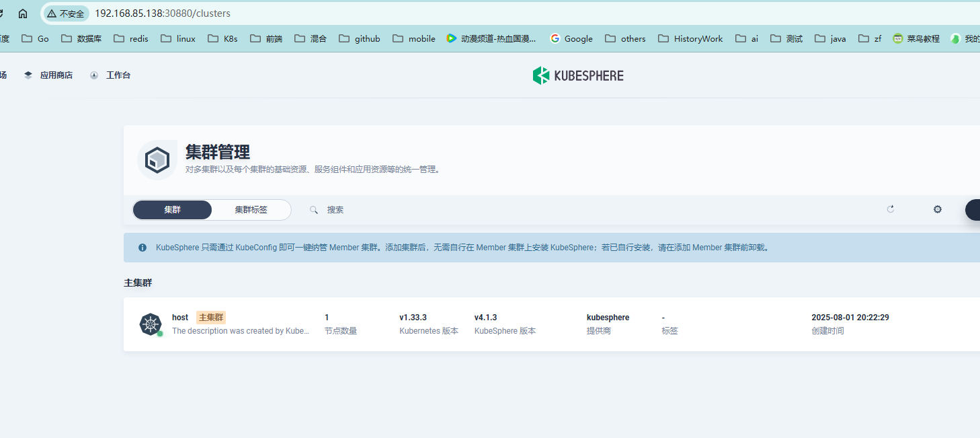Screen dimensions: 980x438
Task: Open the host cluster link
Action: (180, 318)
